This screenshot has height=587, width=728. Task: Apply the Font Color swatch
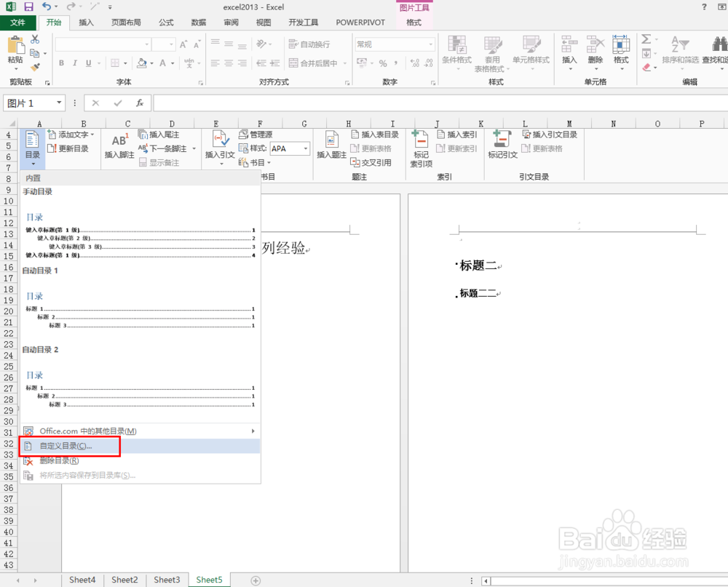coord(162,63)
